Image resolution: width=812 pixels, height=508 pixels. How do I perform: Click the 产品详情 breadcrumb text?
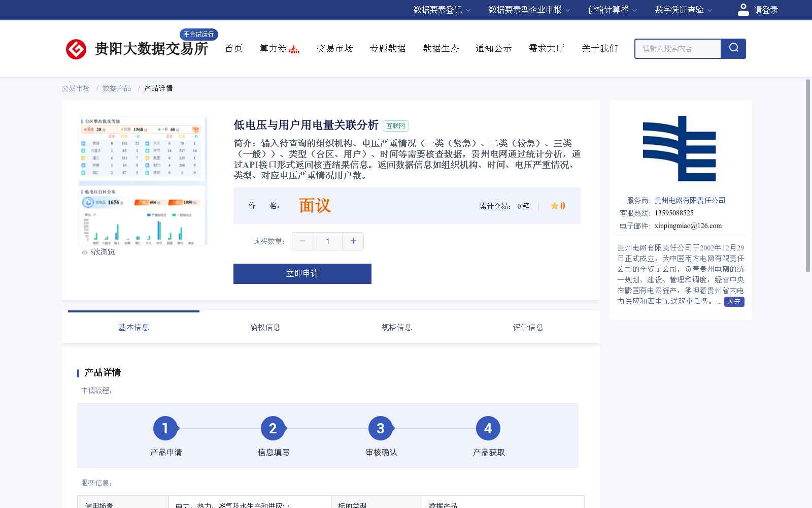[x=158, y=88]
